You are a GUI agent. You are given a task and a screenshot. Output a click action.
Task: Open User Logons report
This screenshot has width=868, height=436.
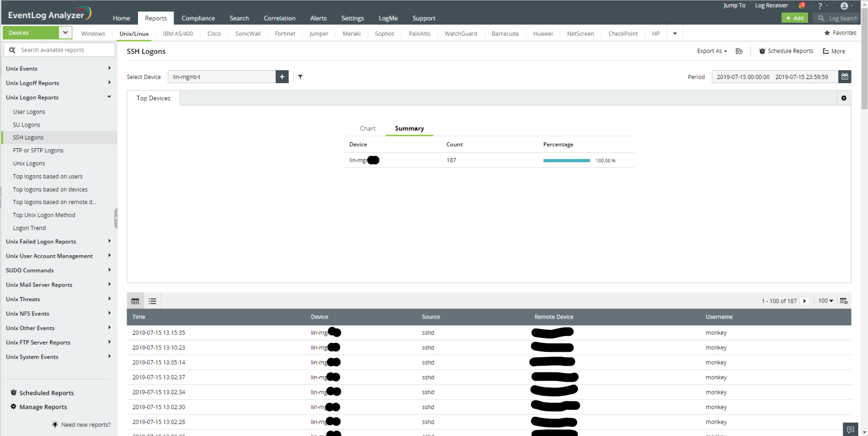pos(29,112)
